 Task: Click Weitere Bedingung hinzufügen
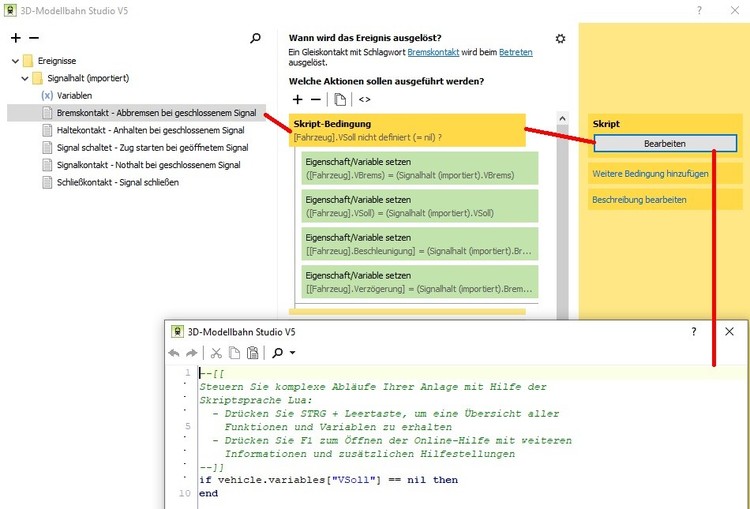[x=650, y=174]
